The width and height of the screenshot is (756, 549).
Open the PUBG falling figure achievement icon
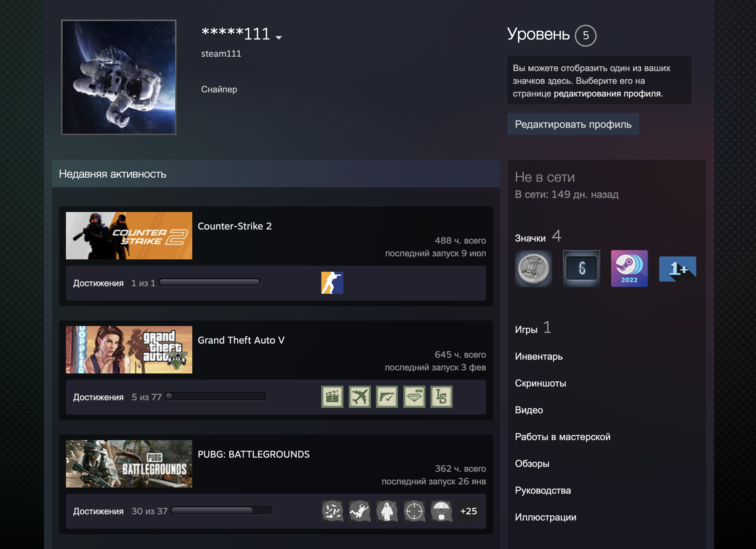(x=359, y=511)
